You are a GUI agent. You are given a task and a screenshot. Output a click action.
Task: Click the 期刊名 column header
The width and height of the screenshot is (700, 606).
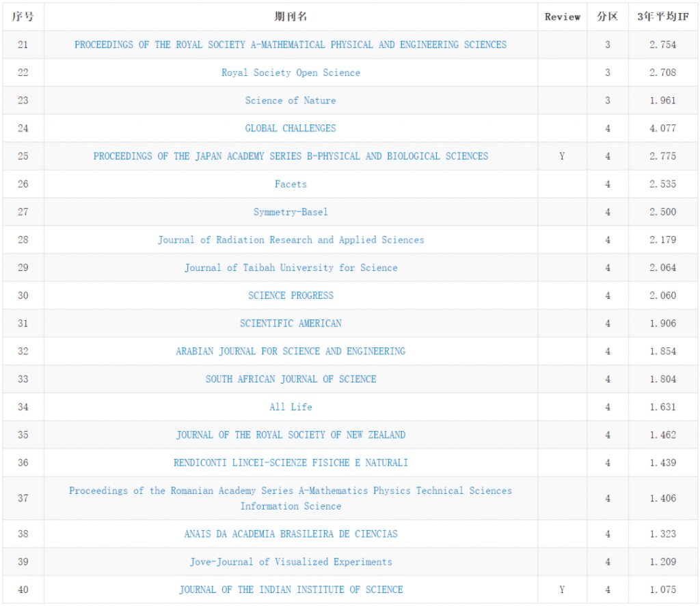(x=291, y=17)
